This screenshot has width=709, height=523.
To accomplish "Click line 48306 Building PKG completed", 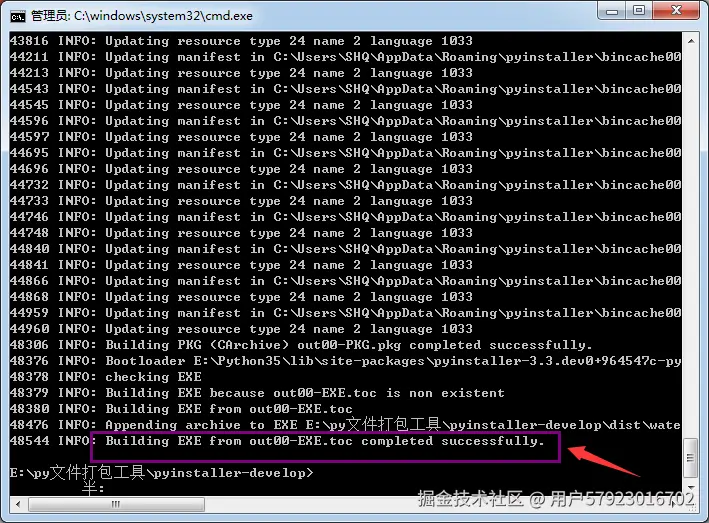I will click(x=301, y=345).
